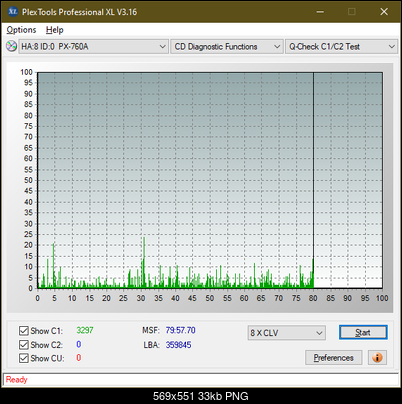Click the tall C1 spike near 30 minutes

[144, 262]
